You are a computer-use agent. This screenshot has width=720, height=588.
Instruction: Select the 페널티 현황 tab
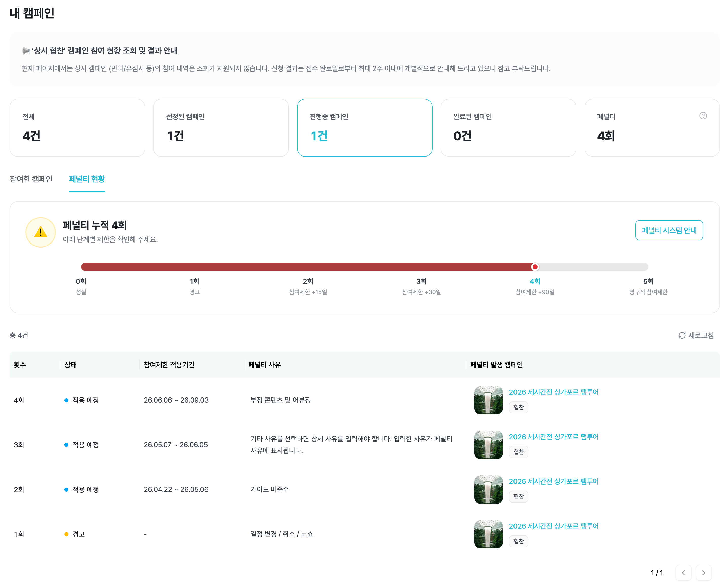(87, 179)
